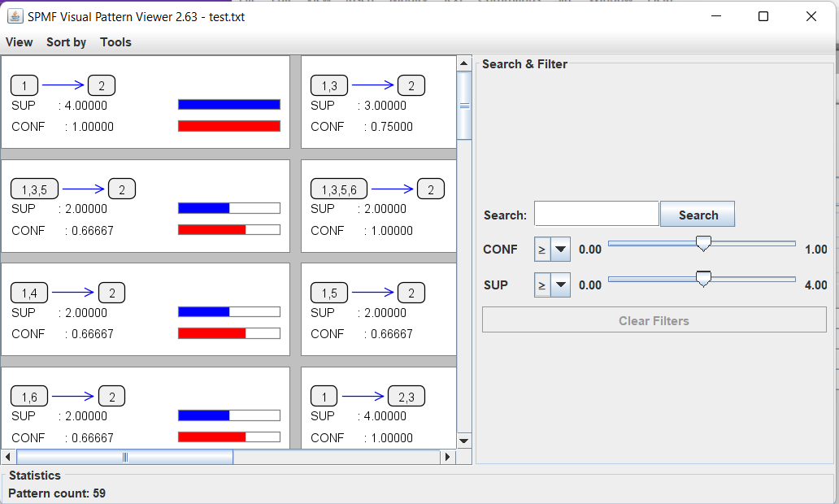Screen dimensions: 839x504
Task: Click the vertical scrollbar thumb of pattern list
Action: (464, 106)
